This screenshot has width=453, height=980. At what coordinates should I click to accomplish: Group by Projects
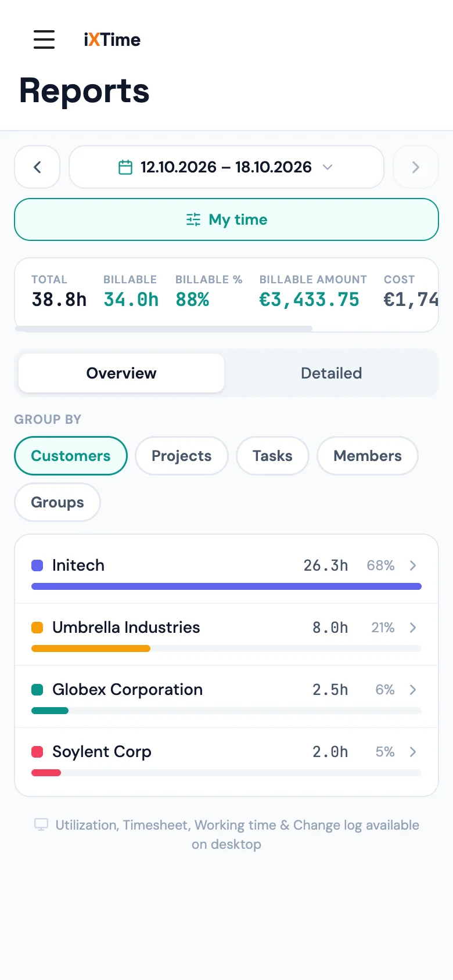(182, 456)
